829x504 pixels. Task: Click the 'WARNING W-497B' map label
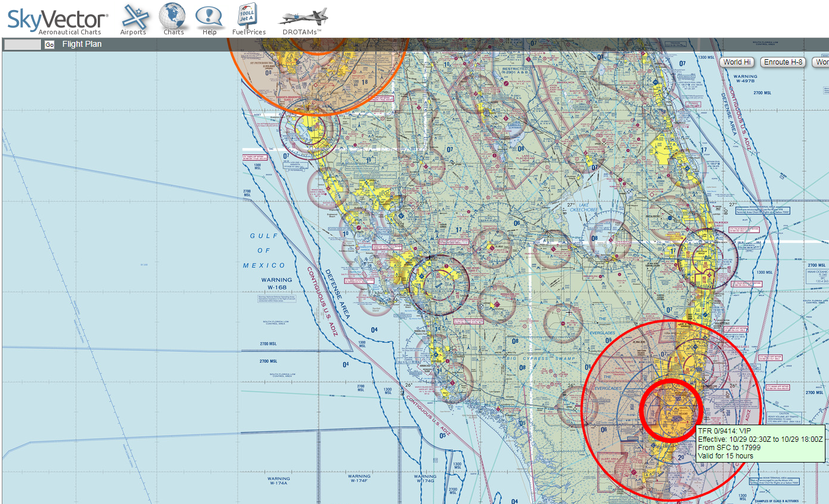coord(745,79)
